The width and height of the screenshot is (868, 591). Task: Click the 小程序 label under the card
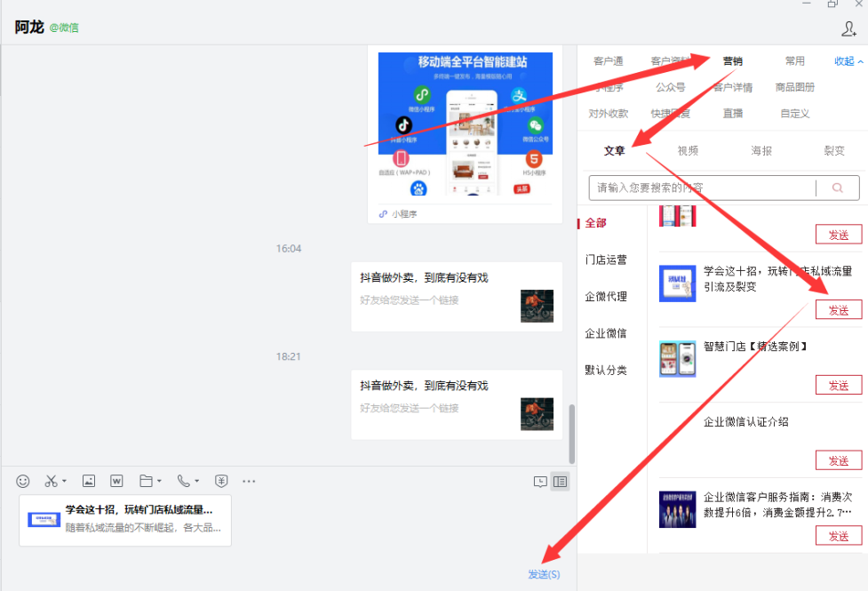404,214
